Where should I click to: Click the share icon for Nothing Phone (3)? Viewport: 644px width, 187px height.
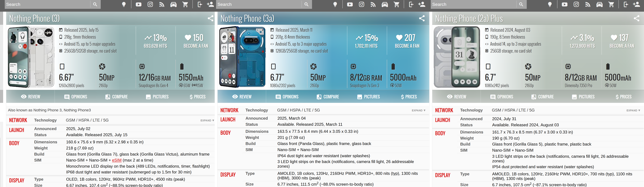click(211, 18)
